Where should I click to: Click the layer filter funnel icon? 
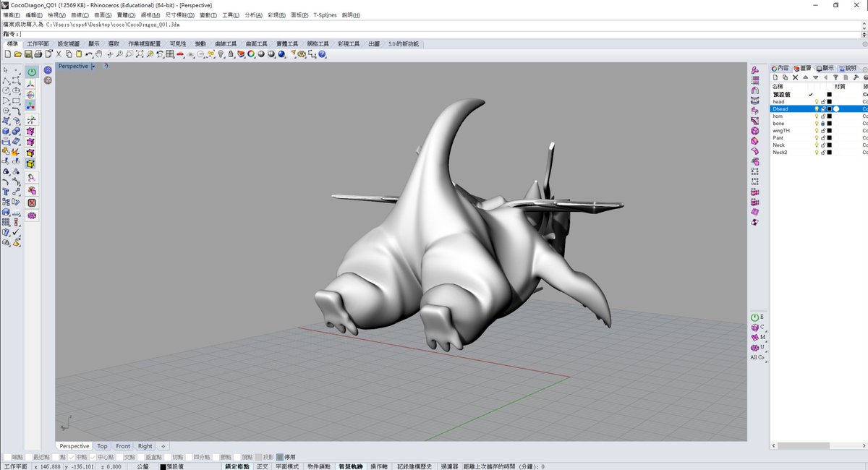point(835,77)
